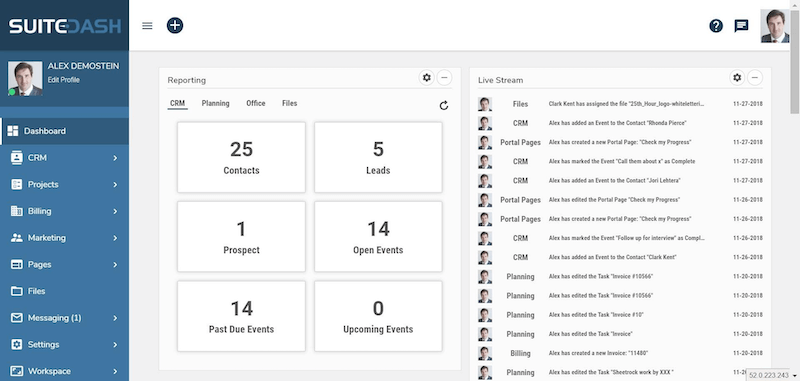Switch to the Office reporting tab

point(256,103)
